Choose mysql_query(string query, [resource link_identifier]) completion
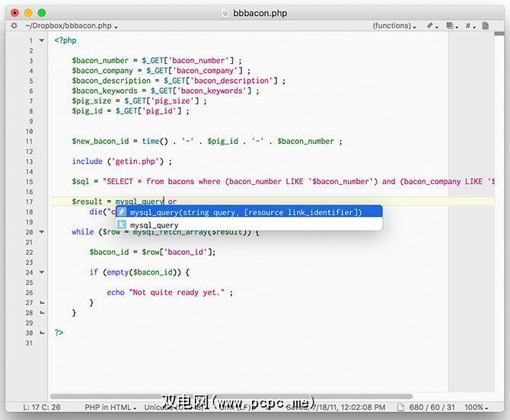510x420 pixels. pos(249,212)
